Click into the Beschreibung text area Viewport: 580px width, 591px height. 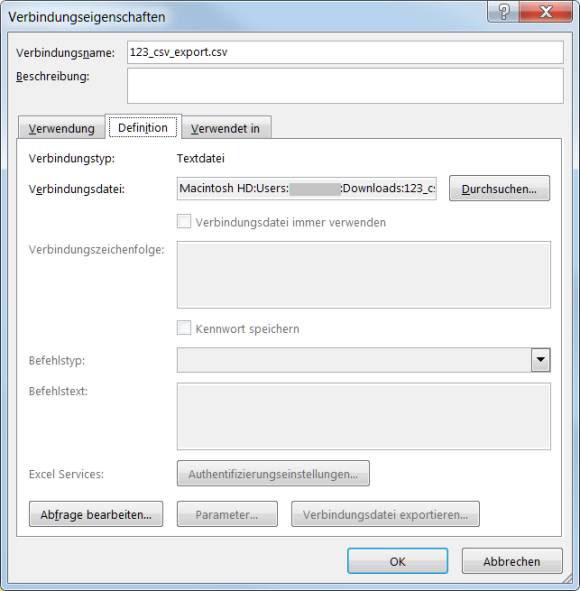(345, 86)
